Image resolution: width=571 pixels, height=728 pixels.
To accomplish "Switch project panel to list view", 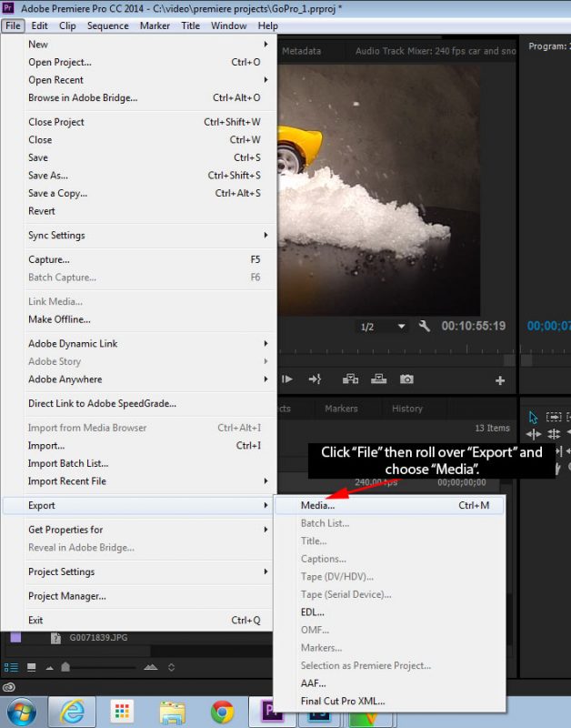I will click(x=9, y=667).
